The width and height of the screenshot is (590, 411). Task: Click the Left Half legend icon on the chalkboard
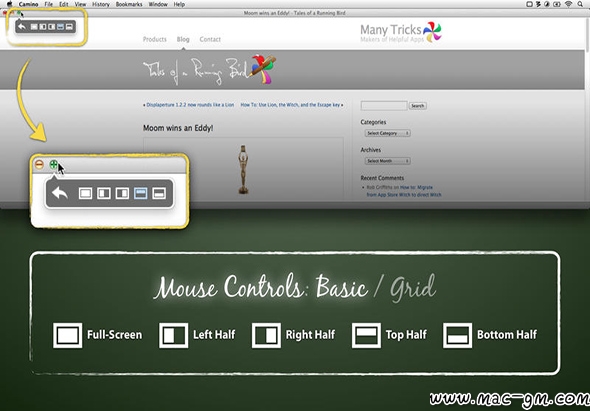point(173,335)
